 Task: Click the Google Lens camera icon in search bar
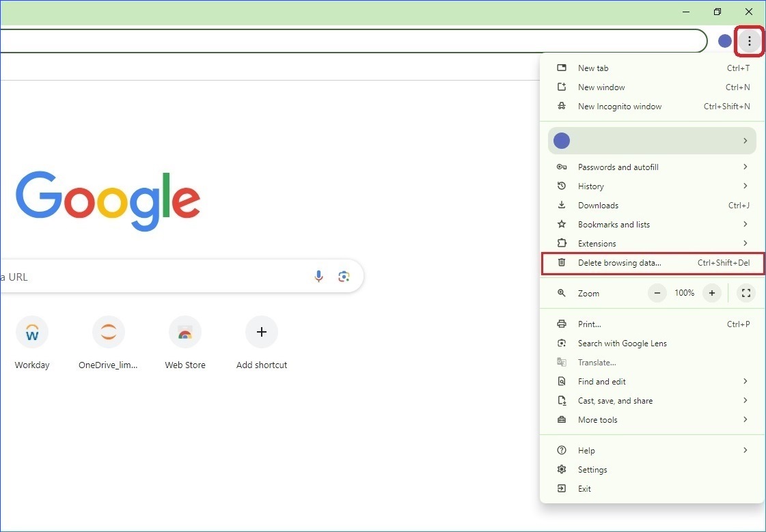pyautogui.click(x=344, y=276)
